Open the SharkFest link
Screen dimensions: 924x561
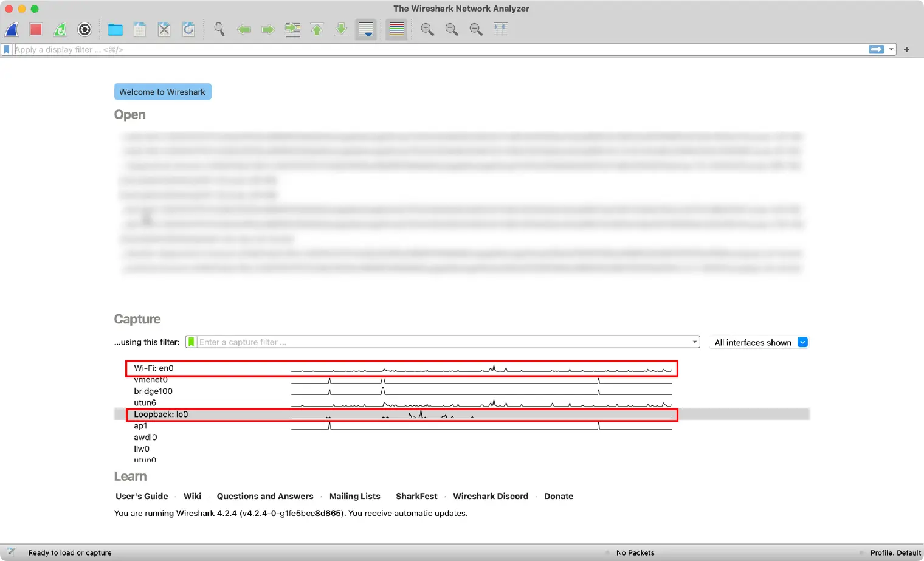click(416, 496)
